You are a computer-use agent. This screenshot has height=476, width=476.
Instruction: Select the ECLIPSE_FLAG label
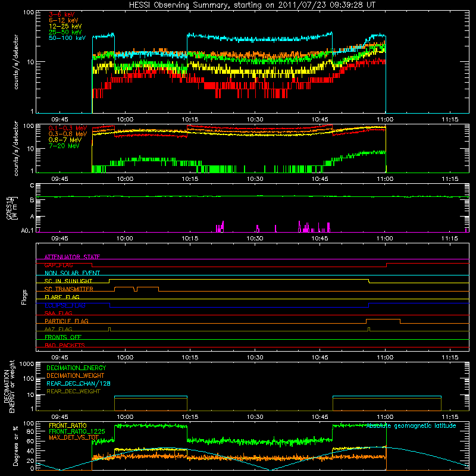65,305
